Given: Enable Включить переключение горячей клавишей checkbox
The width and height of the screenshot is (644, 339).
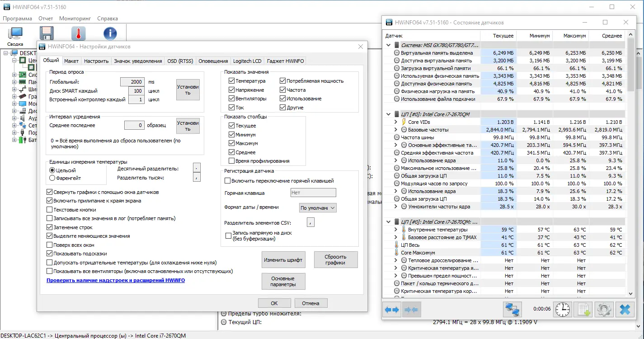Looking at the screenshot, I should pyautogui.click(x=228, y=181).
